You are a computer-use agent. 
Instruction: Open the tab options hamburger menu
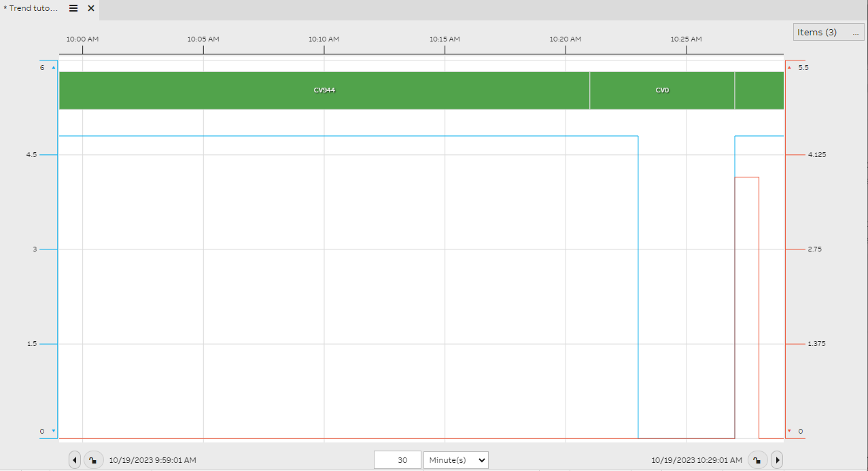click(x=73, y=8)
